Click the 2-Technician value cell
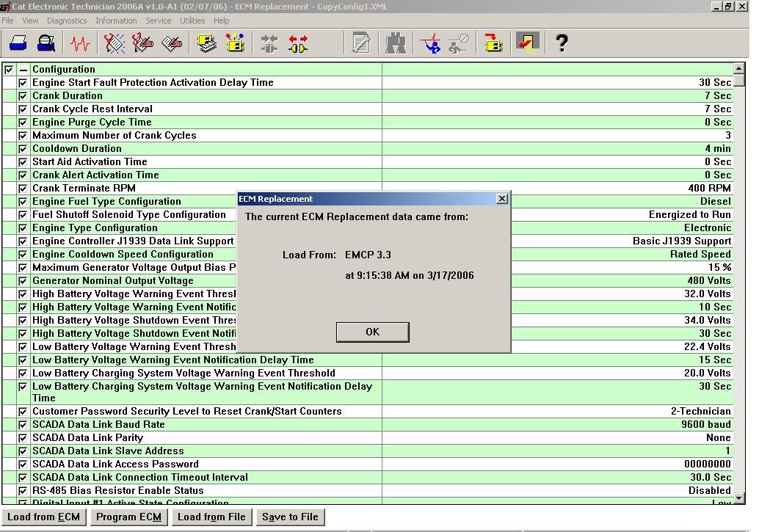This screenshot has height=532, width=759. tap(557, 412)
